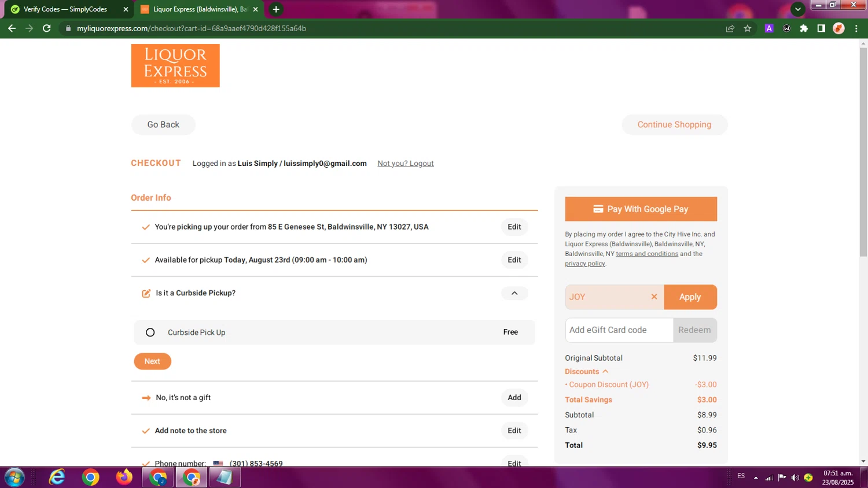Open the purple A extension

pyautogui.click(x=769, y=28)
